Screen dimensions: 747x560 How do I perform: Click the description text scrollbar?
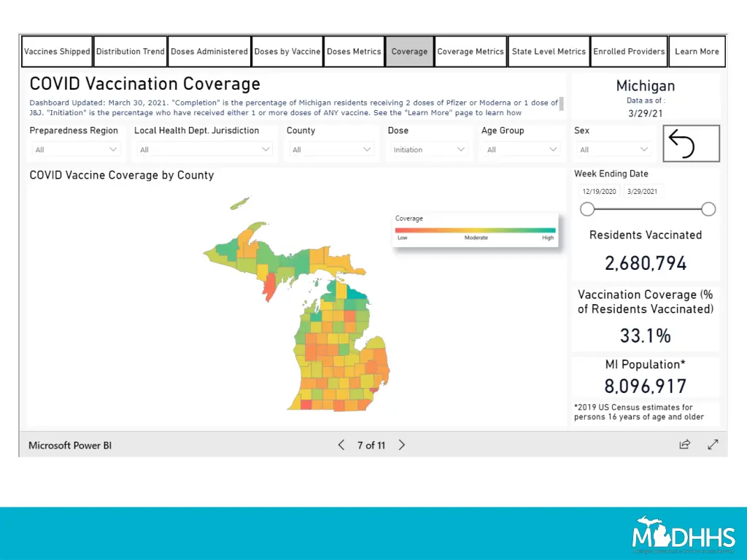click(561, 104)
